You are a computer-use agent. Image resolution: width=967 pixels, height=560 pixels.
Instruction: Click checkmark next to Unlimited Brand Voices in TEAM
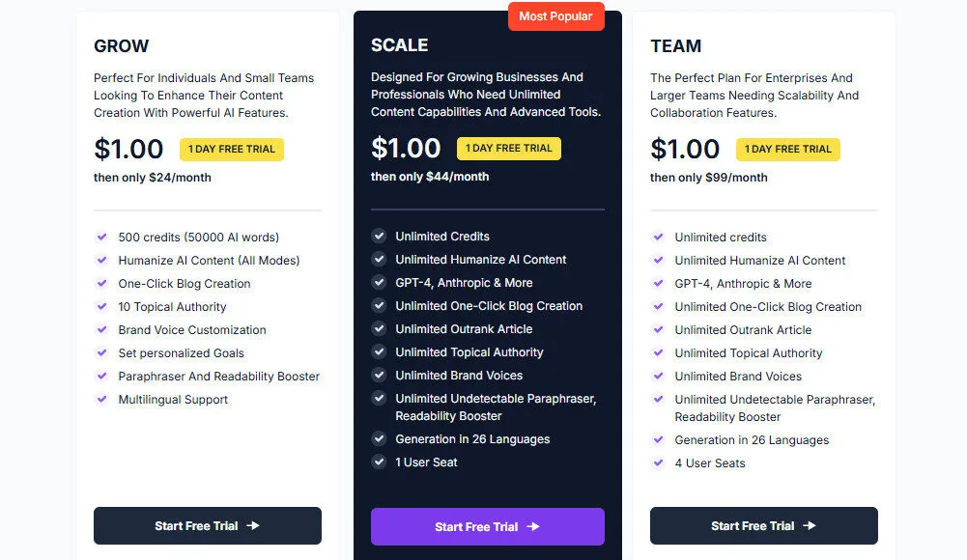pyautogui.click(x=658, y=376)
